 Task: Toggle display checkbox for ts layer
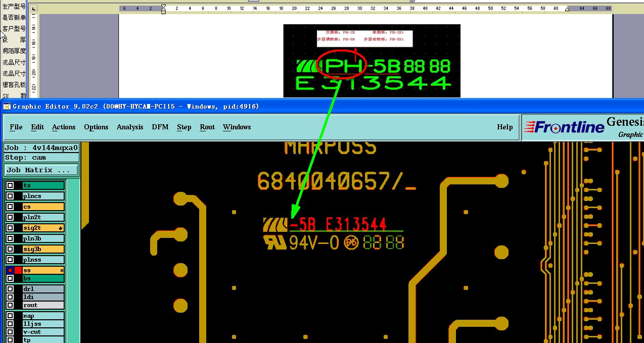(10, 185)
